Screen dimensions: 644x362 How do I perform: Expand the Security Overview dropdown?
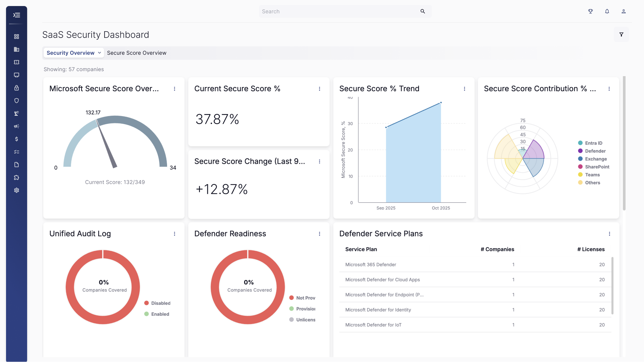pyautogui.click(x=73, y=53)
